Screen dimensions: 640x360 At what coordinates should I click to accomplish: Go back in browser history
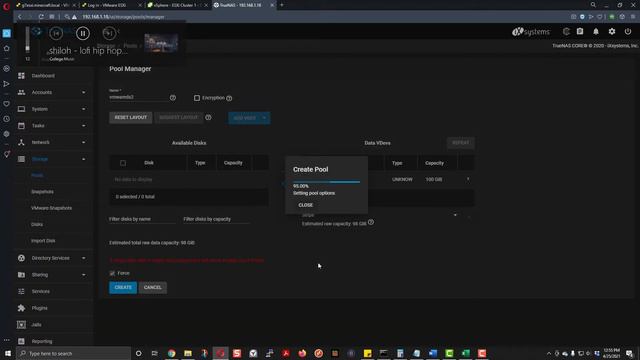click(20, 17)
